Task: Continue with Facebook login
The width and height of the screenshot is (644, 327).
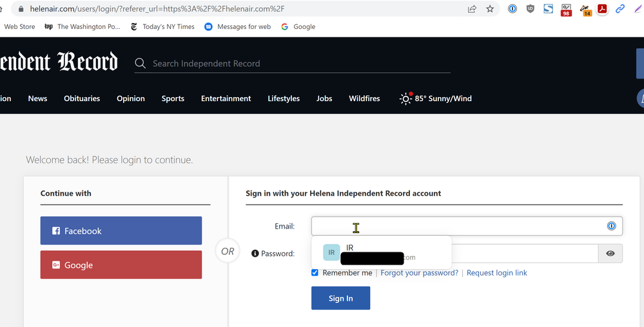Action: coord(121,230)
